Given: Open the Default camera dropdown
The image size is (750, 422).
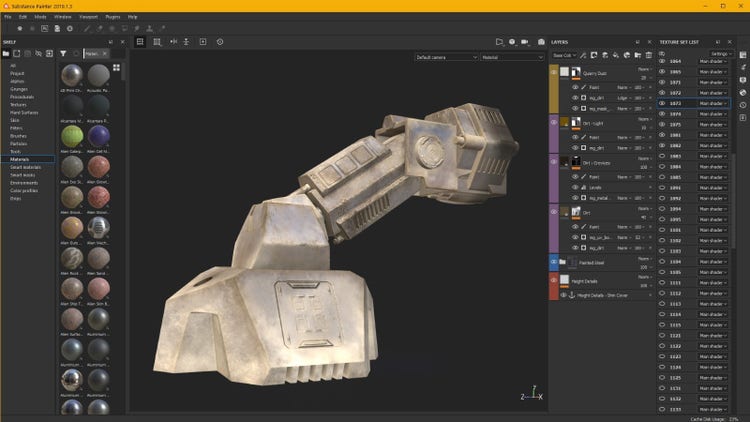Looking at the screenshot, I should click(445, 58).
